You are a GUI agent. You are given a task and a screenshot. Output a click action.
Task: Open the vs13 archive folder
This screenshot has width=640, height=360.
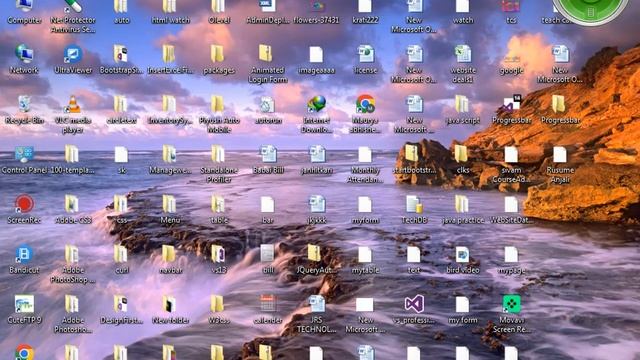pos(218,254)
